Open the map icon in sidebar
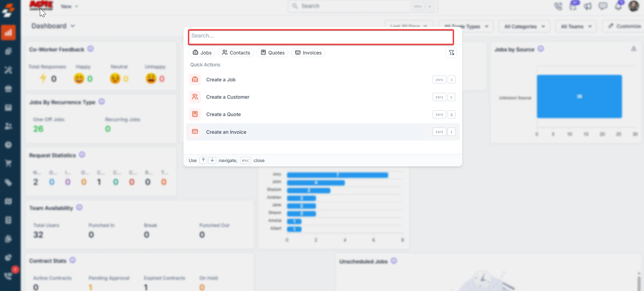 click(9, 201)
